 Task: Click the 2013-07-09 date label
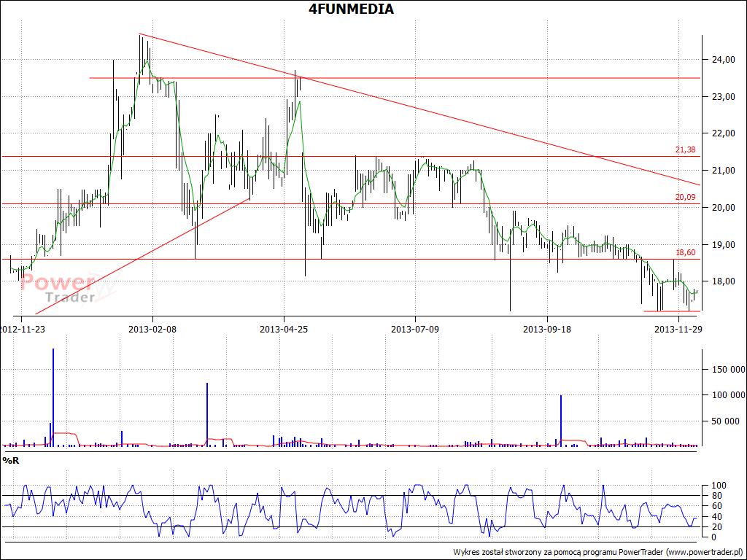(x=415, y=329)
